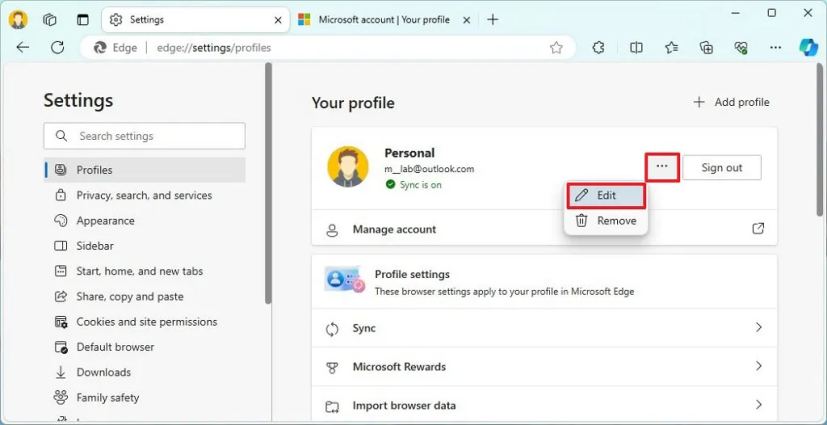Select Profiles in settings sidebar
The image size is (827, 425).
[x=145, y=170]
